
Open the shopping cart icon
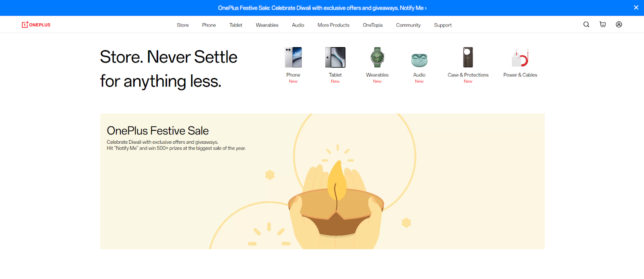click(603, 25)
